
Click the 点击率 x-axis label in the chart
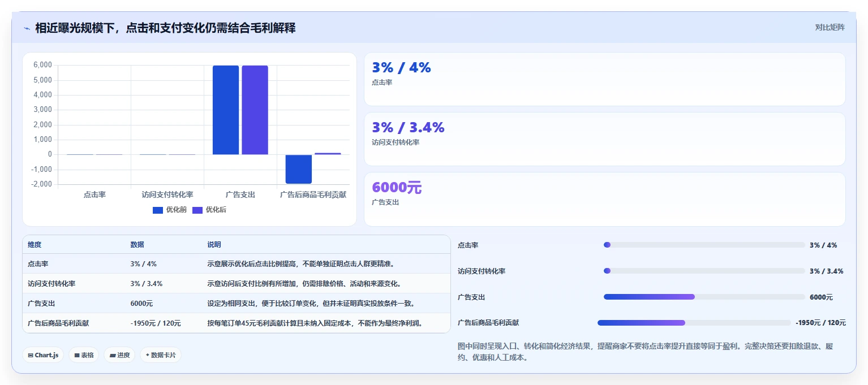(x=94, y=194)
